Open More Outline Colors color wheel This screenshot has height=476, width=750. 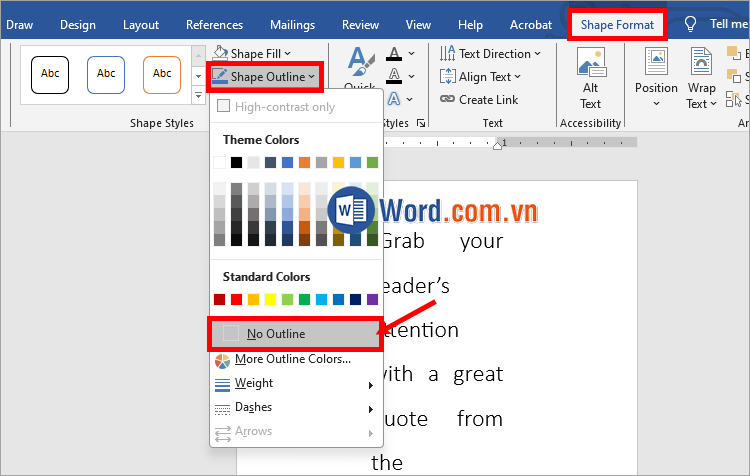(222, 360)
